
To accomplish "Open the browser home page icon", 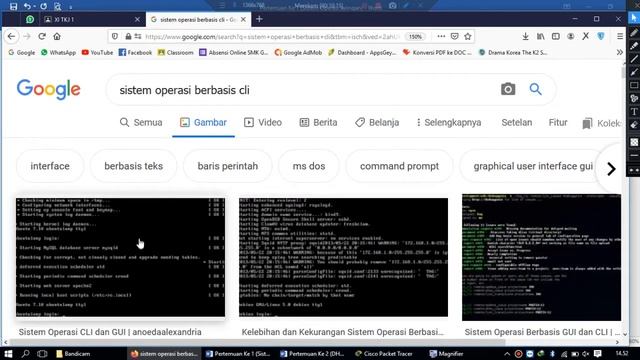I will point(57,36).
